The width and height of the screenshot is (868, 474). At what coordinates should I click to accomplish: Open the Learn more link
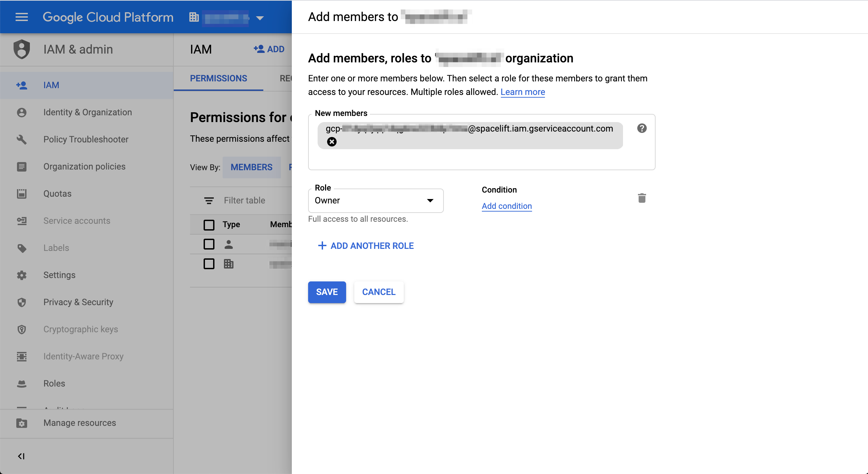tap(523, 92)
